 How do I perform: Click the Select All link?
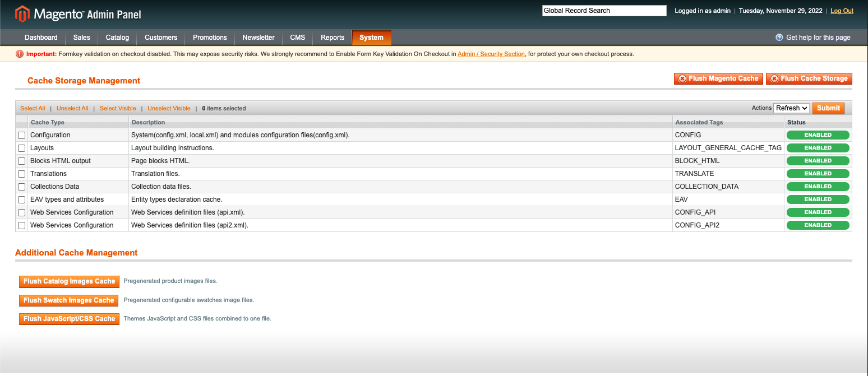[x=32, y=108]
